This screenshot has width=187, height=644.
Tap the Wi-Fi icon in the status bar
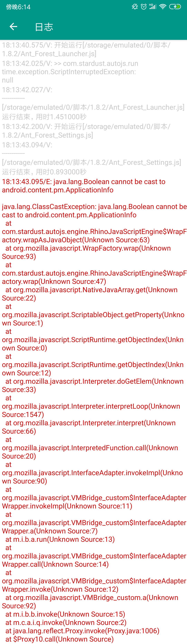tap(163, 7)
